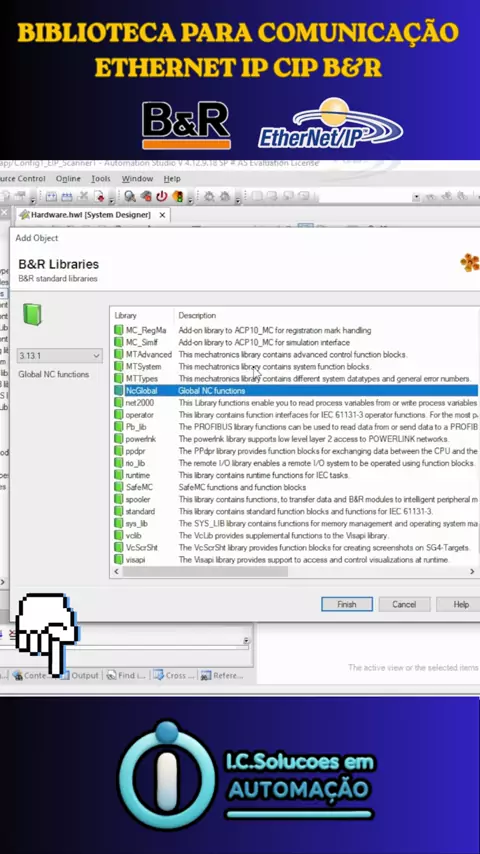Click the green icon of the operator library
The width and height of the screenshot is (480, 854).
(119, 414)
